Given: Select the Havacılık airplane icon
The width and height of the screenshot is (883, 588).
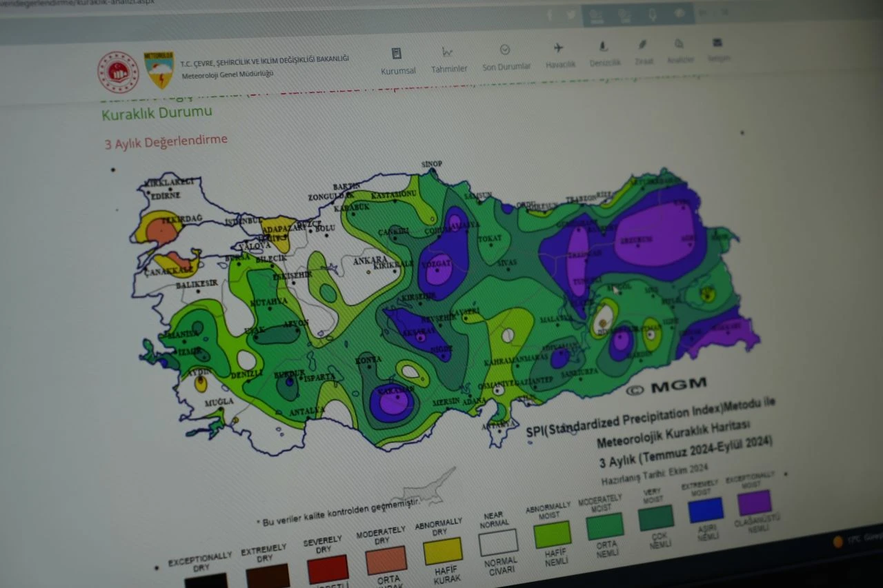Looking at the screenshot, I should [x=559, y=48].
